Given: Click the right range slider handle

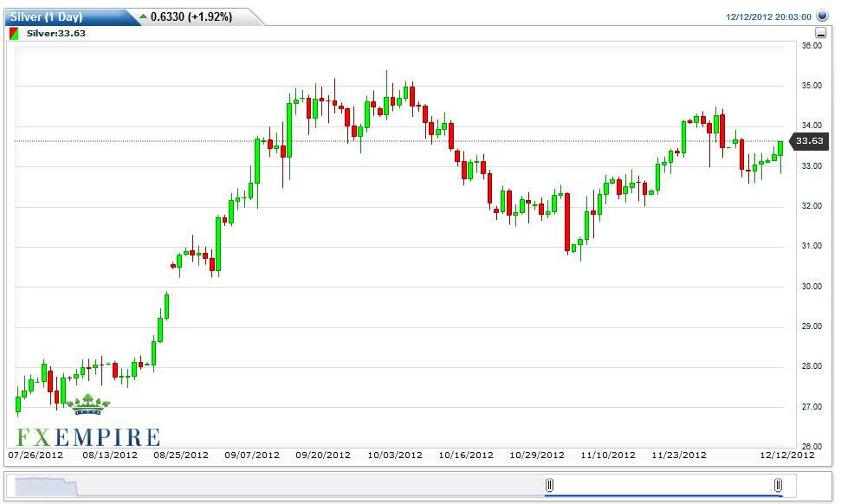Looking at the screenshot, I should 778,485.
